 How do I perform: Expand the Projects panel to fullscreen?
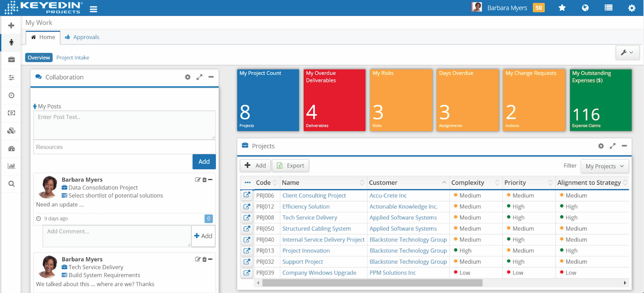pos(612,146)
